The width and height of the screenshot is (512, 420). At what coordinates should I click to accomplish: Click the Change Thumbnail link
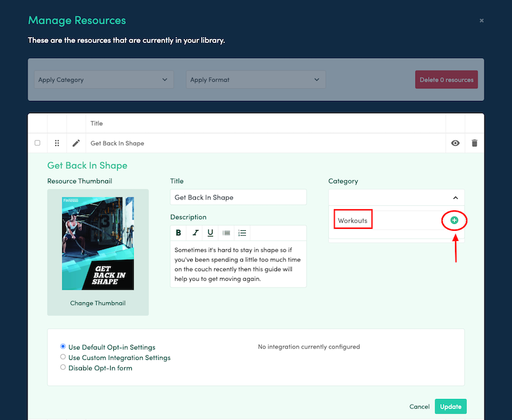[98, 303]
